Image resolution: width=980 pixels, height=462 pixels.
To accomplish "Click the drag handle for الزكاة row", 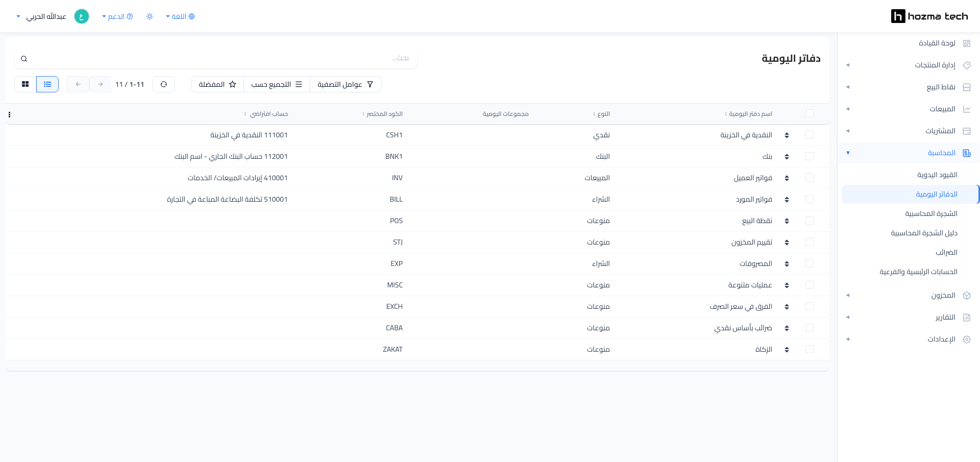I will pos(787,350).
